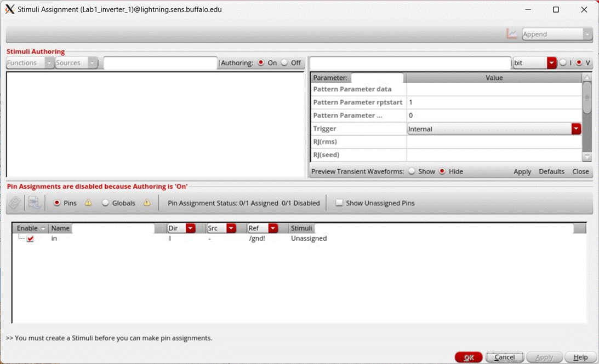Expand the Functions dropdown
The image size is (599, 364).
coord(49,62)
